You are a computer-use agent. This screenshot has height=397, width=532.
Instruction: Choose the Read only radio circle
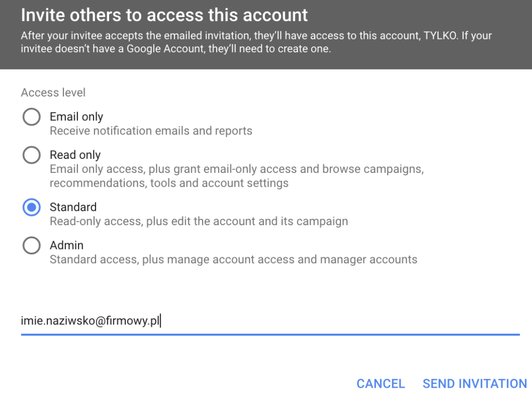[32, 155]
